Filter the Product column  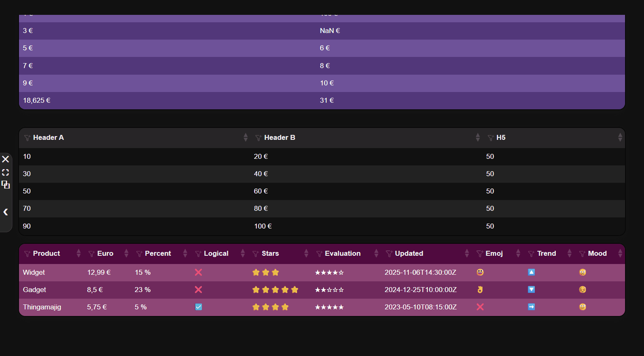tap(27, 254)
